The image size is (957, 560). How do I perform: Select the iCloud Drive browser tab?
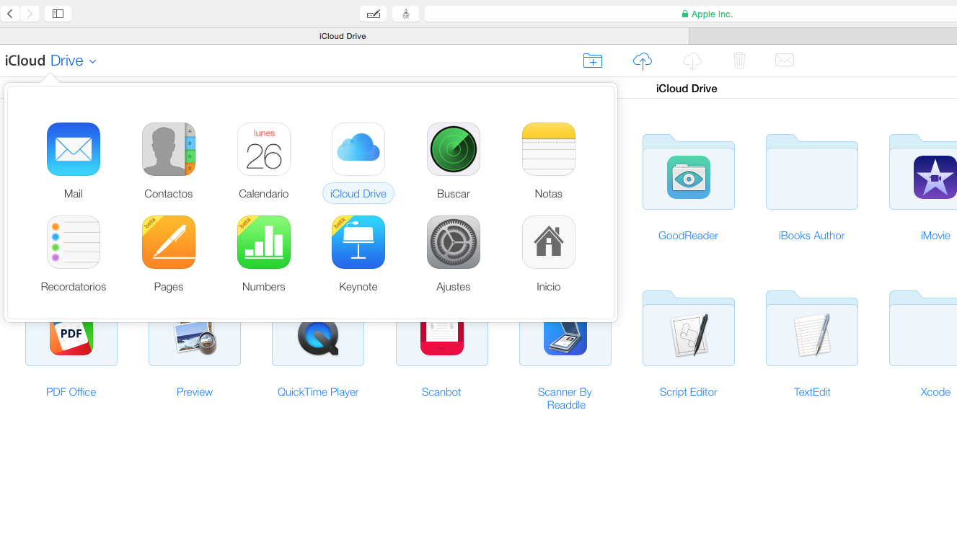coord(343,36)
